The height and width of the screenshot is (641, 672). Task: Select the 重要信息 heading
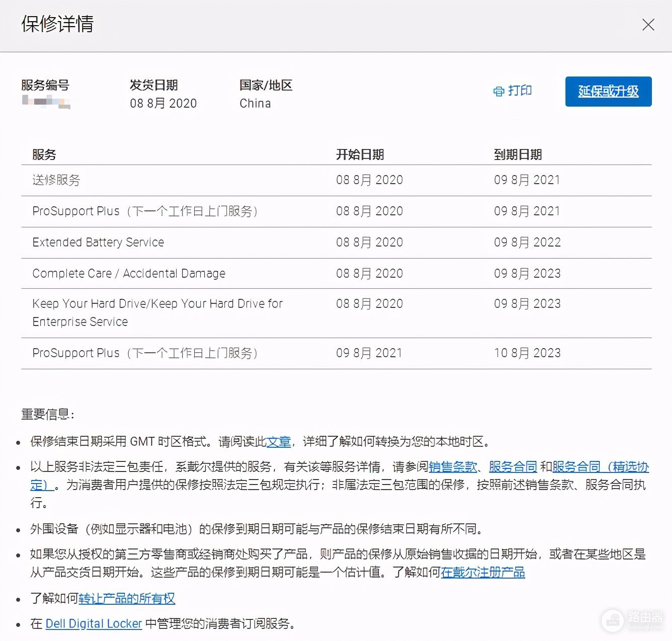coord(48,415)
